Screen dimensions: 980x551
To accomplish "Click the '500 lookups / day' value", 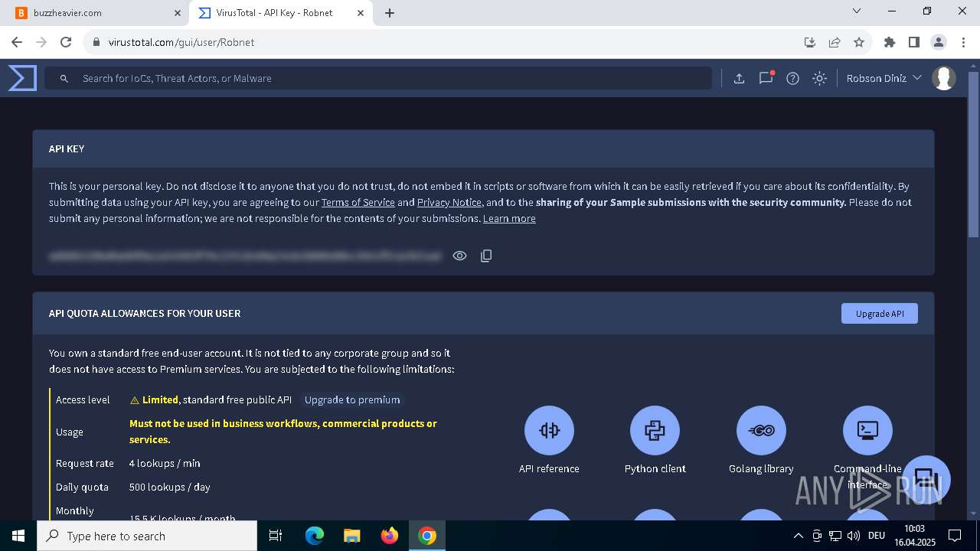I will (x=169, y=487).
